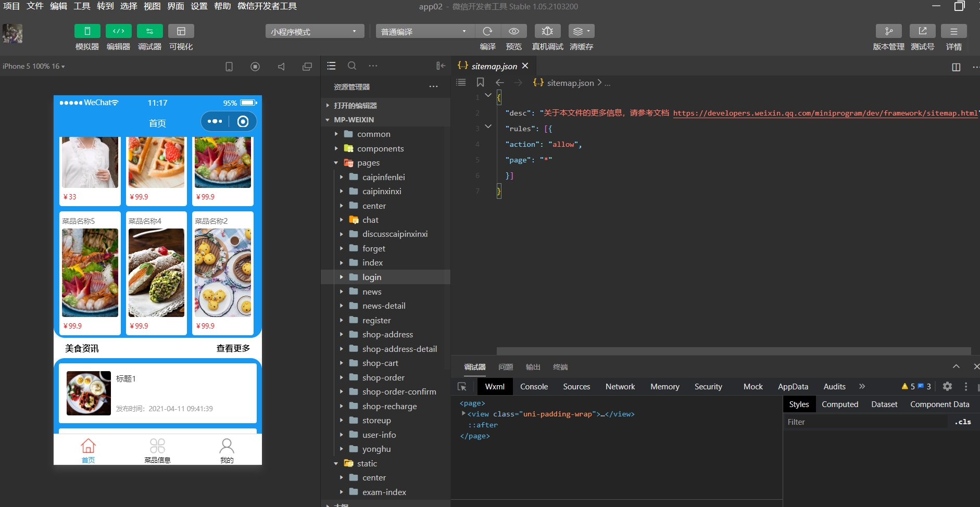
Task: Click the Styles Filter input field
Action: 866,422
